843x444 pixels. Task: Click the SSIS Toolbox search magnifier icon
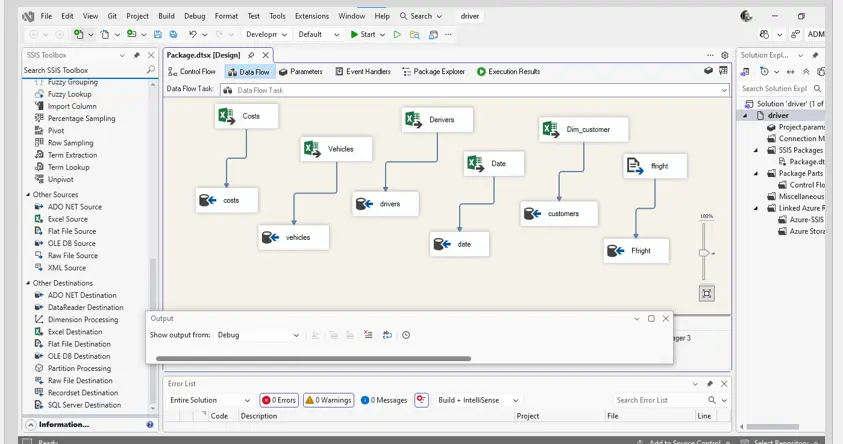[151, 70]
